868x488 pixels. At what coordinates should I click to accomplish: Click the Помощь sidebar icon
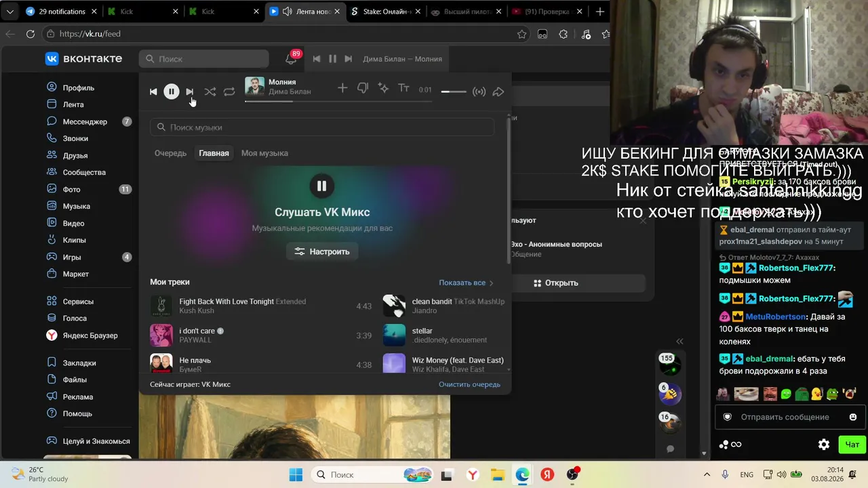click(52, 413)
